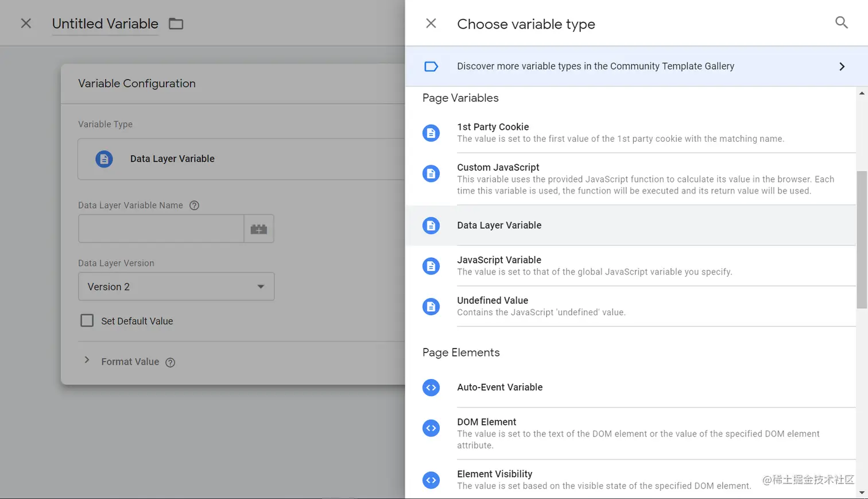Click the Auto-Event Variable code icon
The width and height of the screenshot is (868, 499).
(431, 388)
